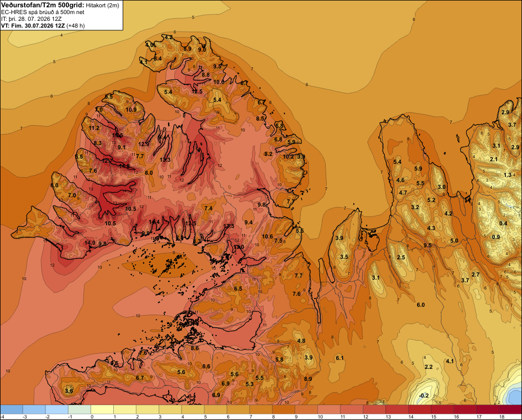
Task: Click the temperature value 6.5
Action: coord(238,289)
